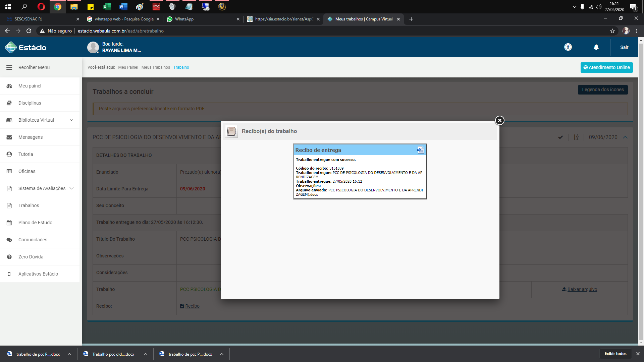Open Zero Dúvida in the sidebar

click(x=31, y=257)
